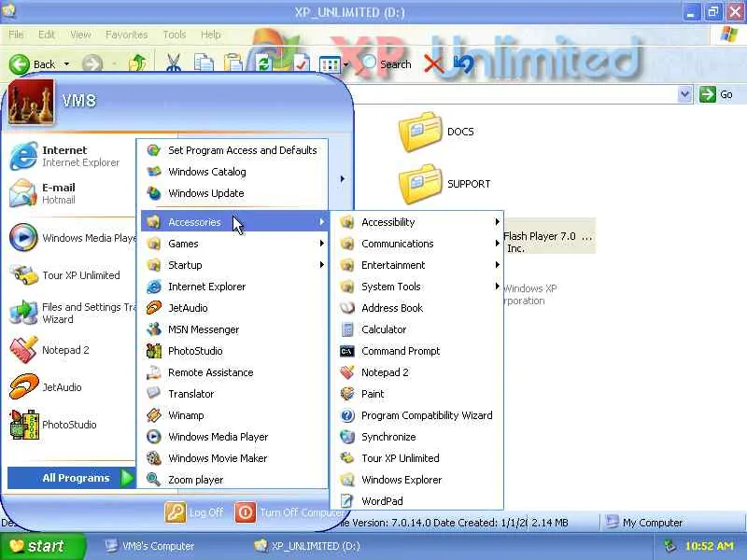Open Translator program
This screenshot has height=560, width=747.
click(x=234, y=393)
